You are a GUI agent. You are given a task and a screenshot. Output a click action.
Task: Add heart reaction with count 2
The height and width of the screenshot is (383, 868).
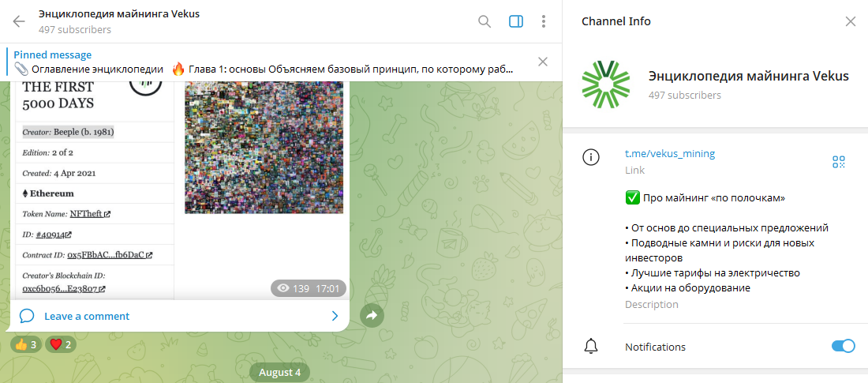61,345
